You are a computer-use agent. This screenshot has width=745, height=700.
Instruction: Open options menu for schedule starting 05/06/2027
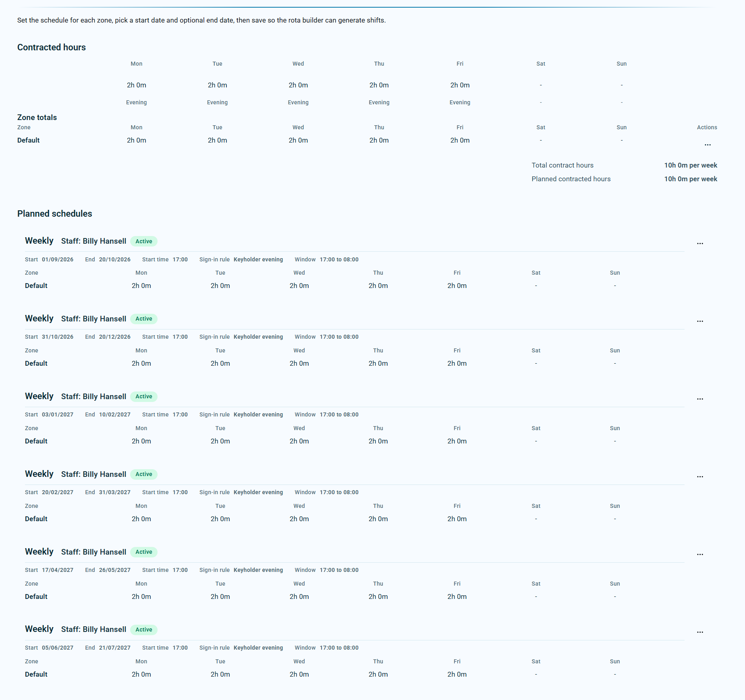pos(700,632)
